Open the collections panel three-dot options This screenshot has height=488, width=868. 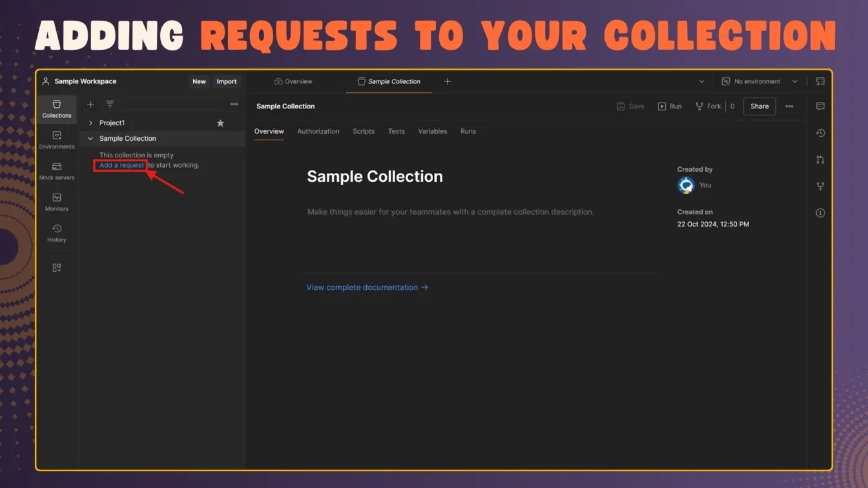tap(234, 104)
